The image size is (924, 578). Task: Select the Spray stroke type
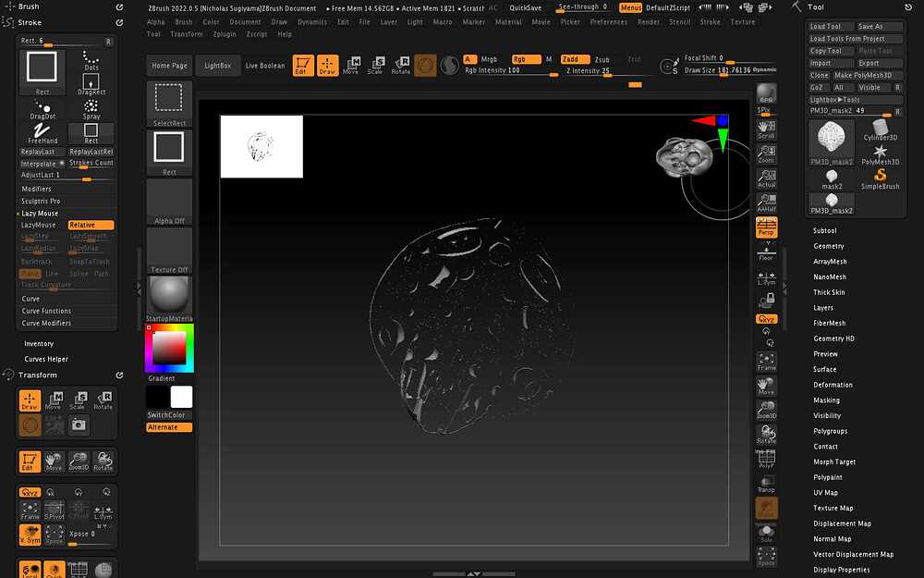[91, 109]
